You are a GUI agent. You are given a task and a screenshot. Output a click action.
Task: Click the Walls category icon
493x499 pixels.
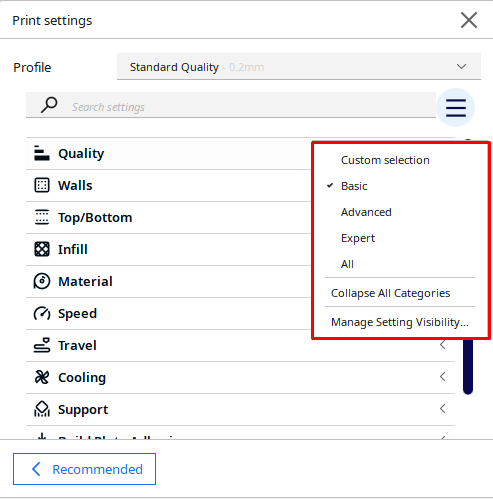pyautogui.click(x=42, y=185)
